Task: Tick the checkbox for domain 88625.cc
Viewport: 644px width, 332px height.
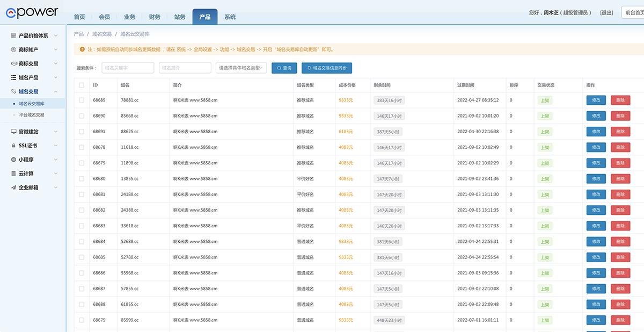Action: (82, 132)
